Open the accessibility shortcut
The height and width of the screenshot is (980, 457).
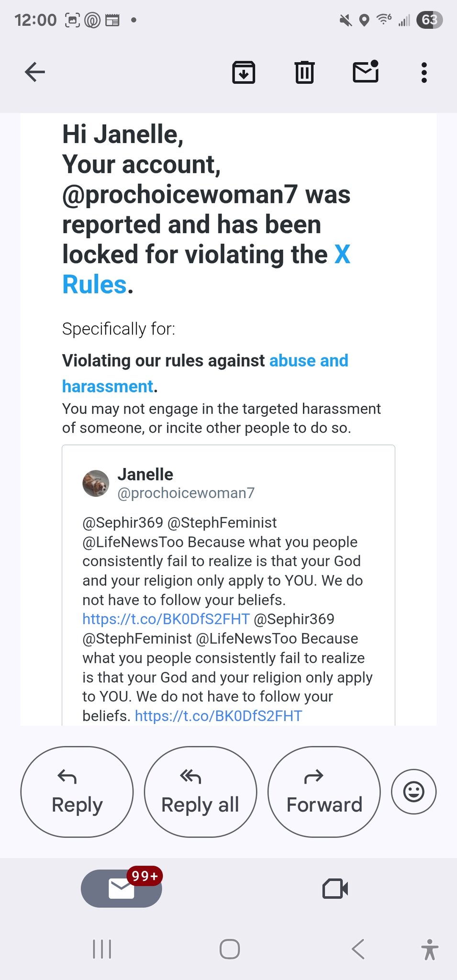pyautogui.click(x=429, y=949)
